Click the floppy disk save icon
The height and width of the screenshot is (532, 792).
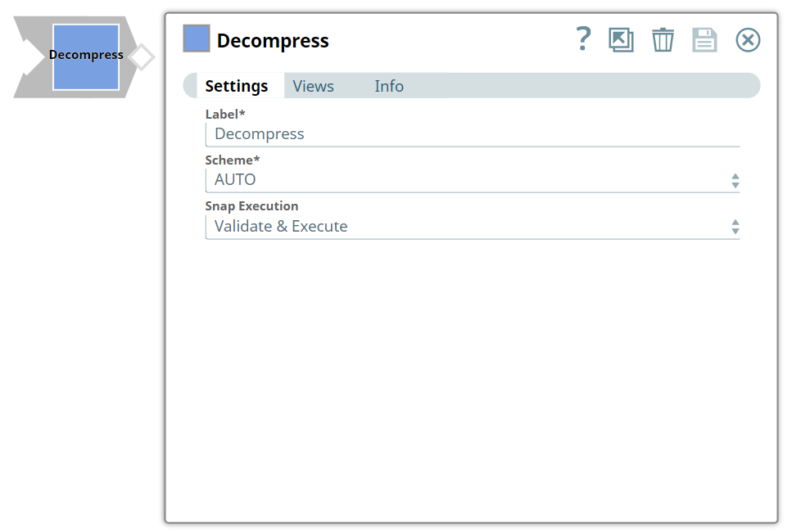[704, 40]
